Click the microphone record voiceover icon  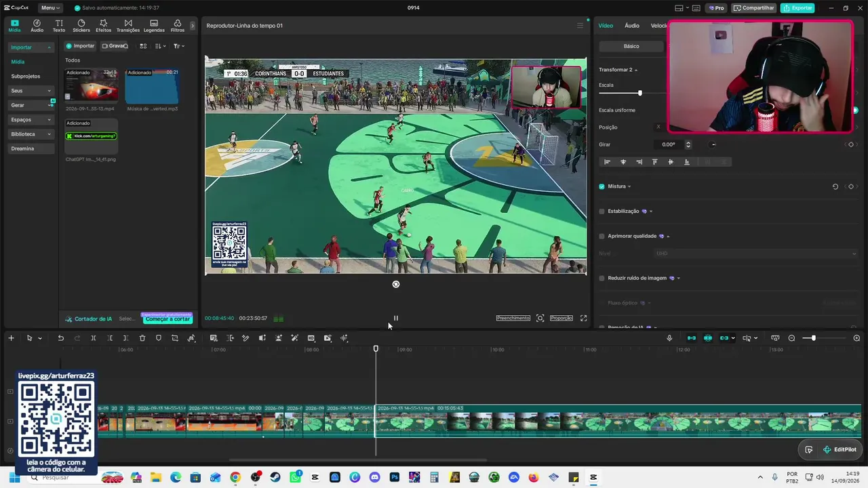click(x=669, y=338)
